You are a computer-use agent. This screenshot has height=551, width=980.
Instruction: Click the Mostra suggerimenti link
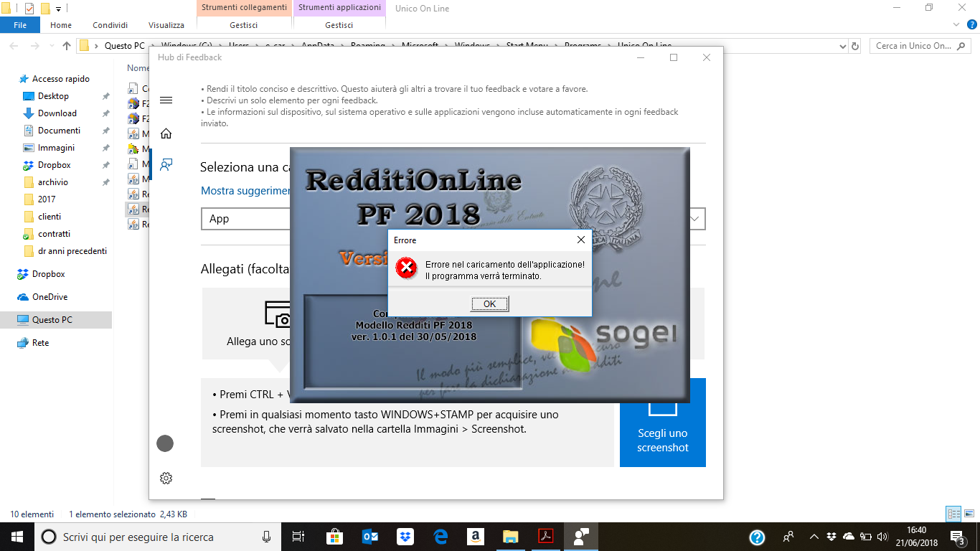pos(245,191)
